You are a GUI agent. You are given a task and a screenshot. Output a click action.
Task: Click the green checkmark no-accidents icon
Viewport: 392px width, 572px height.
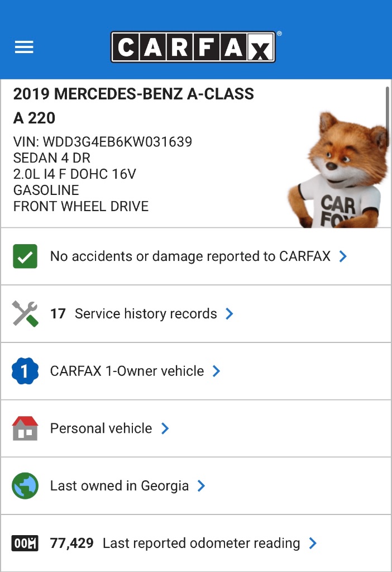(25, 256)
